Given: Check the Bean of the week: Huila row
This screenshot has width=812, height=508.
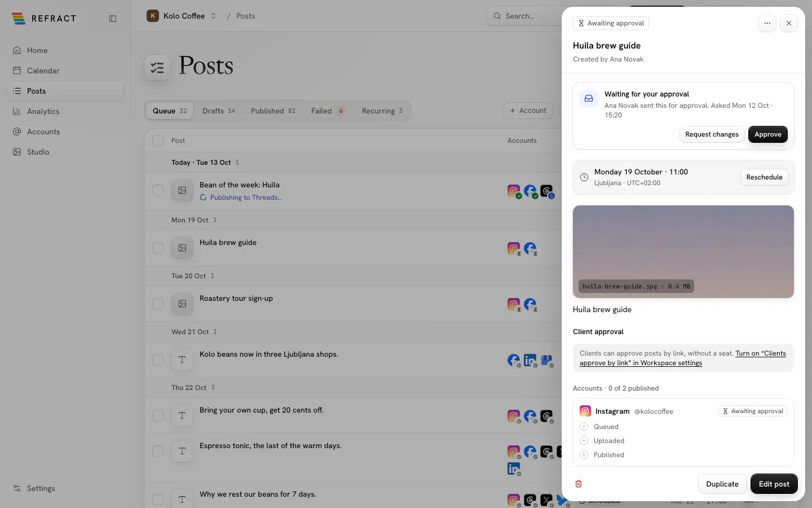Looking at the screenshot, I should 158,191.
